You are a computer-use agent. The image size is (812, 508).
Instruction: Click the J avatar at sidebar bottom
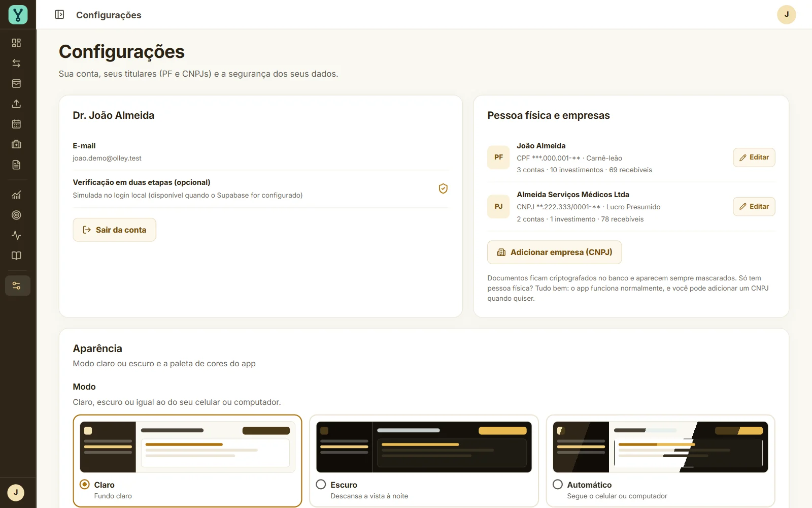click(16, 492)
